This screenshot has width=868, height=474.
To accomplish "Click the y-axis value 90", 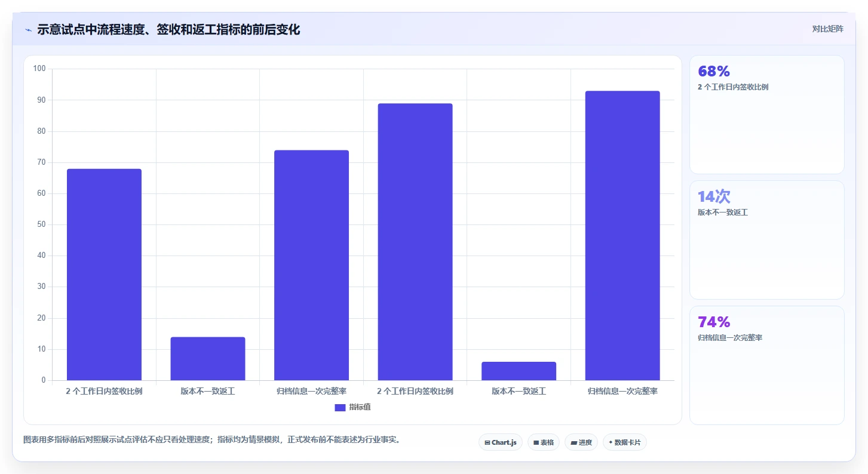I will 41,100.
